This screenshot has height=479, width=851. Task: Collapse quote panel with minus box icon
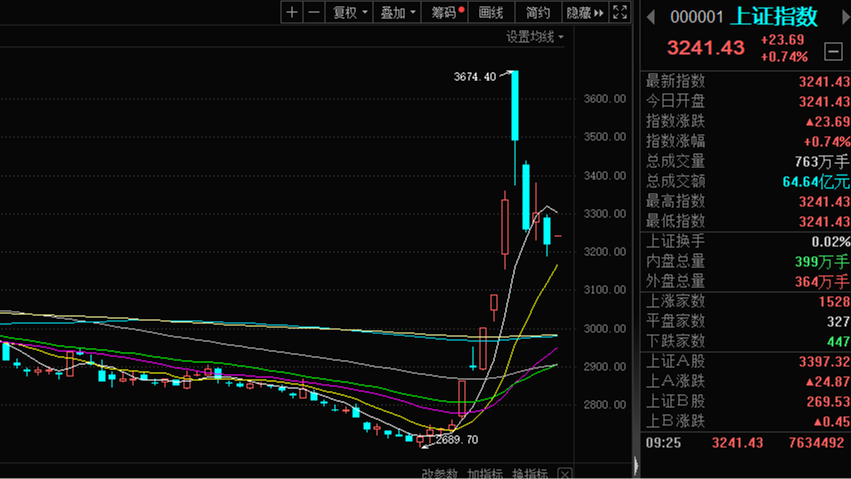(832, 50)
